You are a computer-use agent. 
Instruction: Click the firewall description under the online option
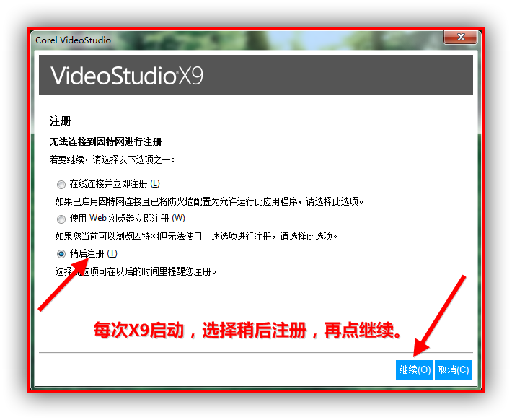(x=210, y=201)
